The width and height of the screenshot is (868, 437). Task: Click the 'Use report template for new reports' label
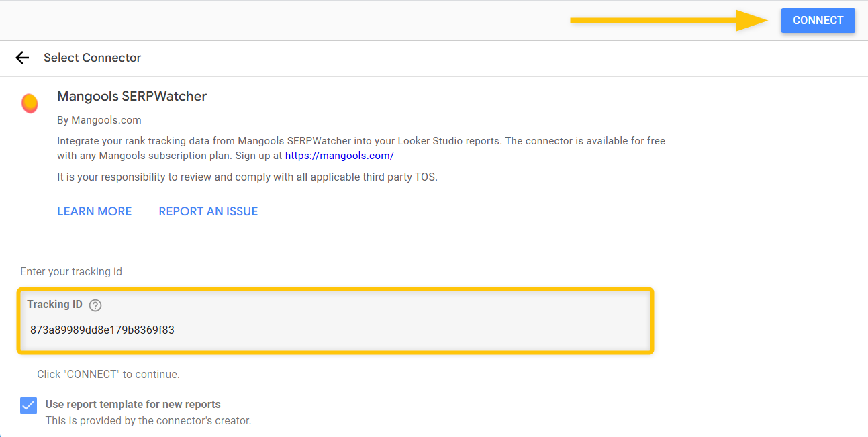(x=133, y=405)
